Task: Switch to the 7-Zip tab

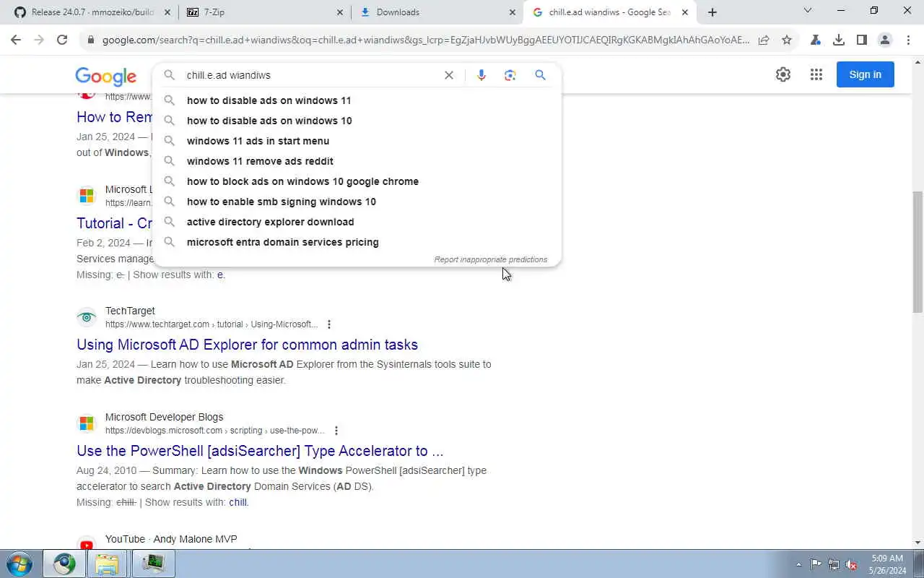Action: point(265,12)
